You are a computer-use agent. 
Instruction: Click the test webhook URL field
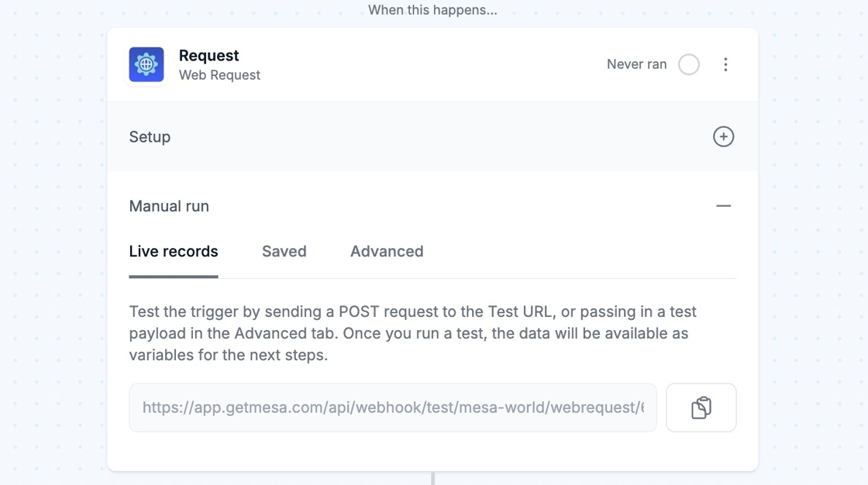392,408
